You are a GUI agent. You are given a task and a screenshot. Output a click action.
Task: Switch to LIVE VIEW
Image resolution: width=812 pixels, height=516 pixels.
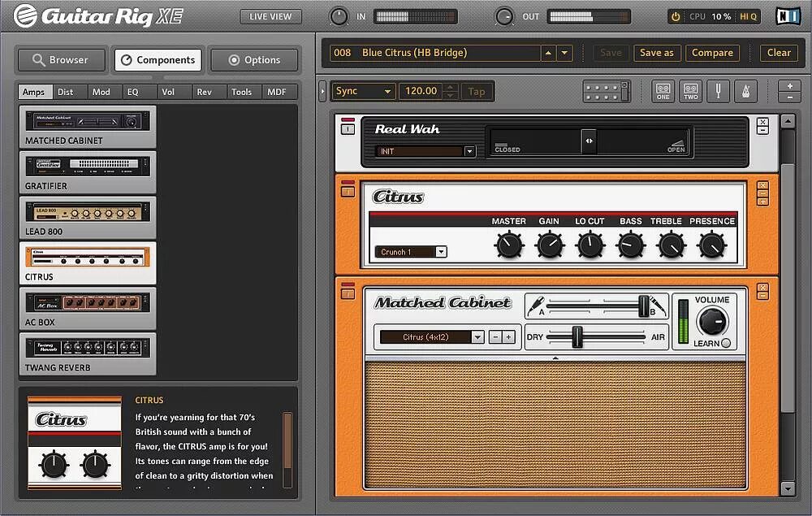click(x=270, y=16)
